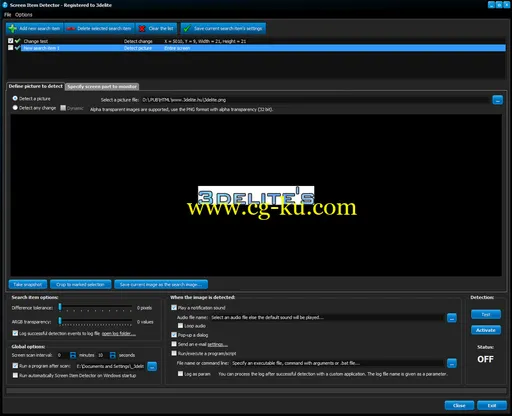Toggle the Loop audio checkbox
512x416 pixels.
180,325
